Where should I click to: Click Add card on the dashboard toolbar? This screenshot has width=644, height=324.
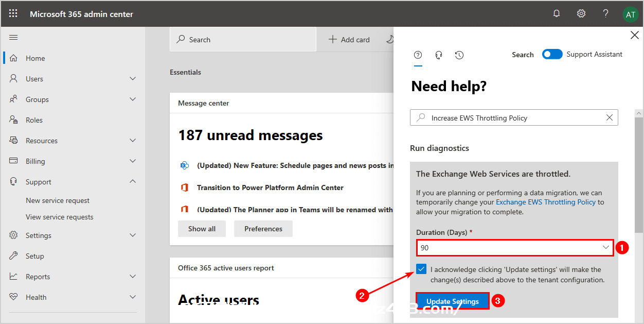coord(349,40)
